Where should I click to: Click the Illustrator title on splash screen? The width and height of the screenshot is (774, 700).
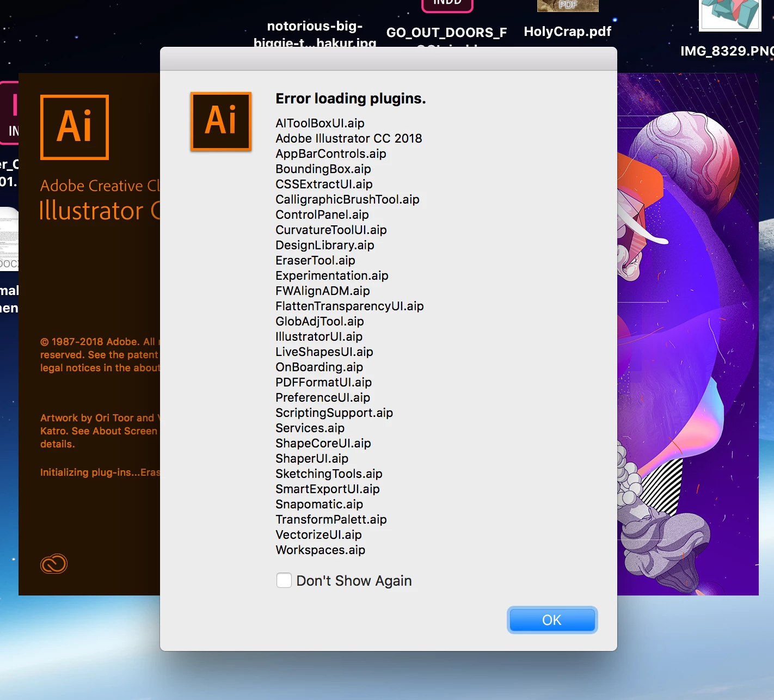click(x=100, y=211)
